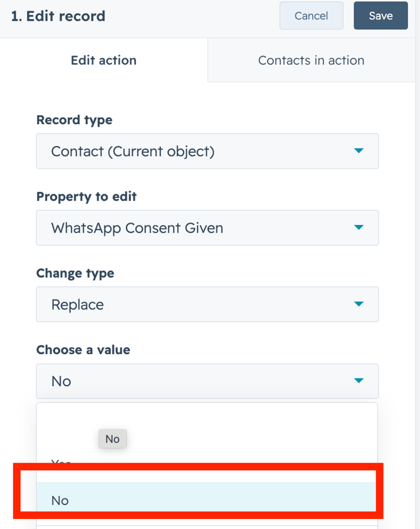Screen dimensions: 420x529
Task: Click the 1. Edit record heading
Action: 58,16
